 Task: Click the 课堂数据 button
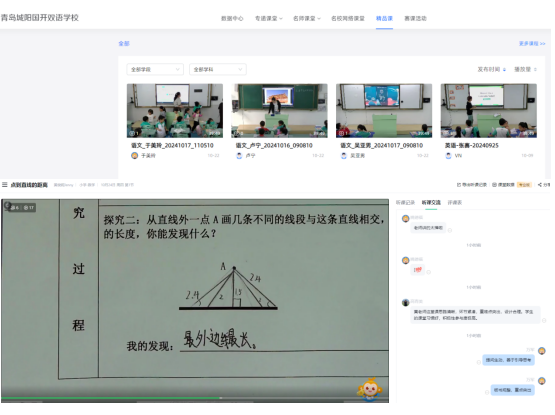tap(503, 185)
